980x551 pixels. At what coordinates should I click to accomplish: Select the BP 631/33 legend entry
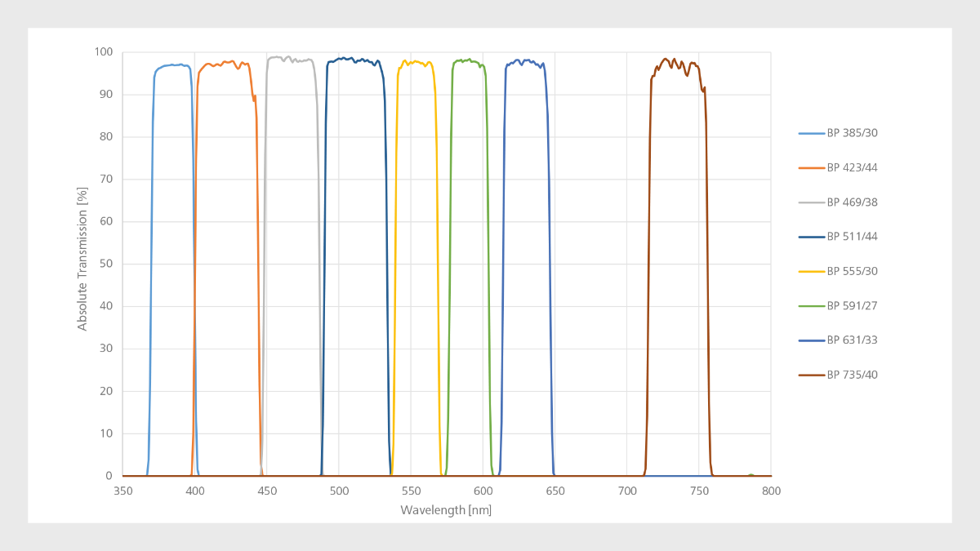tap(852, 340)
